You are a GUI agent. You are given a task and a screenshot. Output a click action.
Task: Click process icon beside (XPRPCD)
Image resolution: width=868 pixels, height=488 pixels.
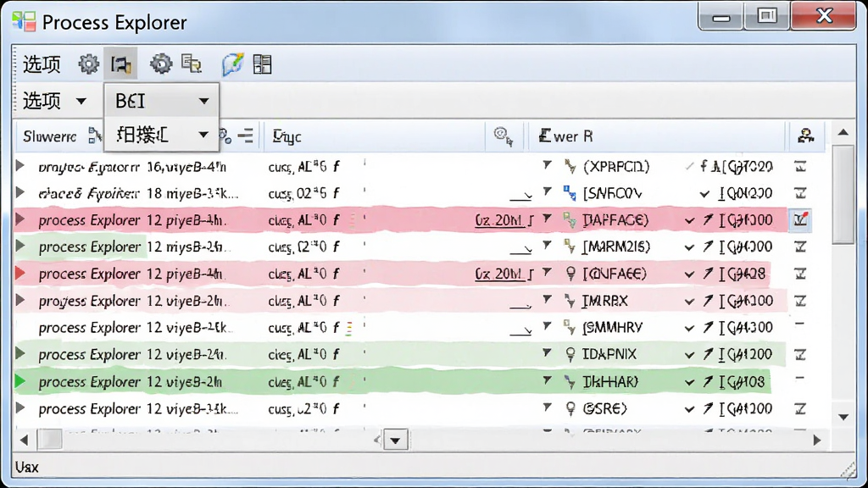(x=570, y=166)
